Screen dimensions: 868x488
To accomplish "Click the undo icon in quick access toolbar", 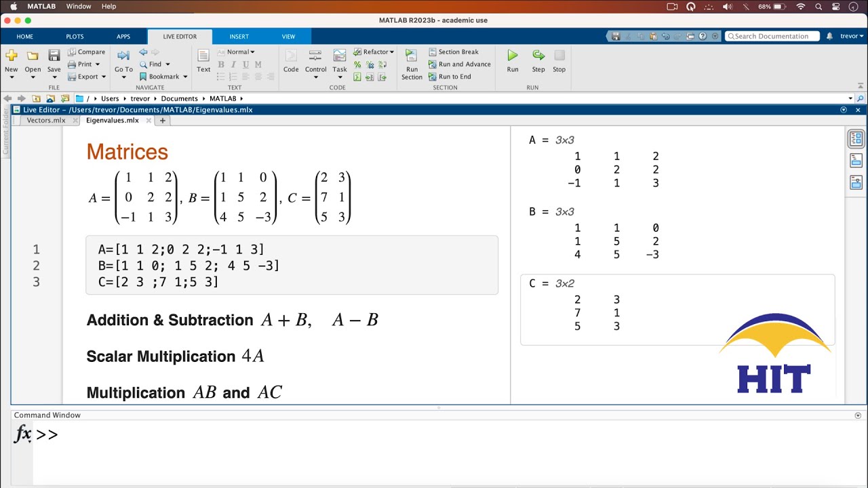I will pyautogui.click(x=665, y=37).
